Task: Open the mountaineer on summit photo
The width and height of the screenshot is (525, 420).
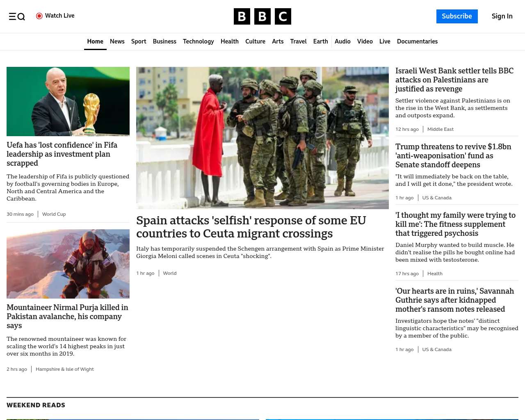Action: (68, 264)
